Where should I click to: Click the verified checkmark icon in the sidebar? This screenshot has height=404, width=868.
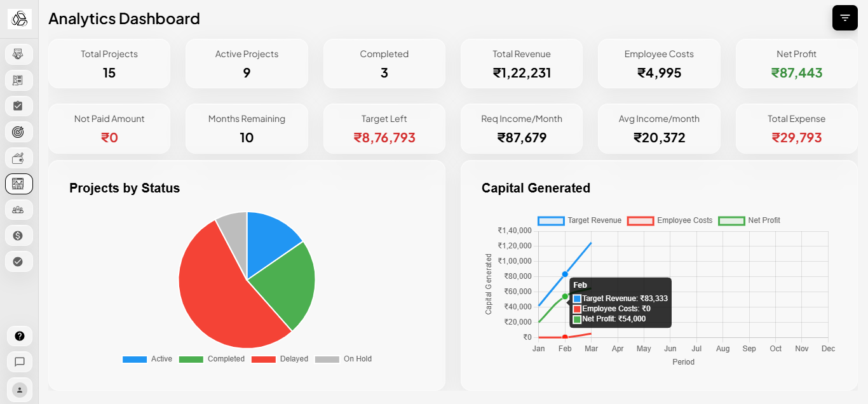click(18, 261)
